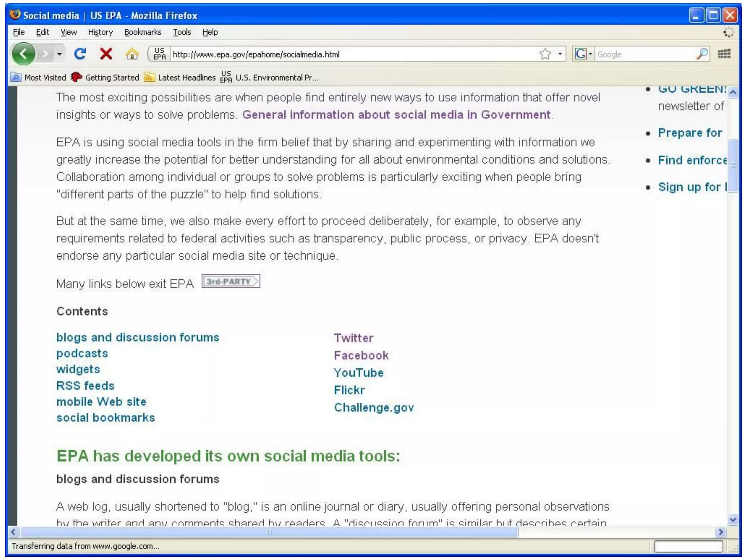Open the Bookmarks menu
Screen dimensions: 747x560
click(x=143, y=32)
